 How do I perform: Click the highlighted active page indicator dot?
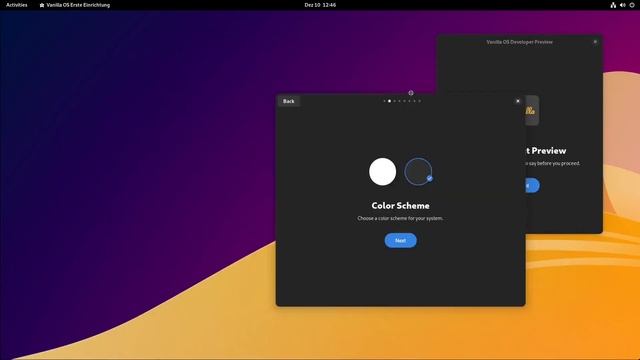[x=389, y=101]
